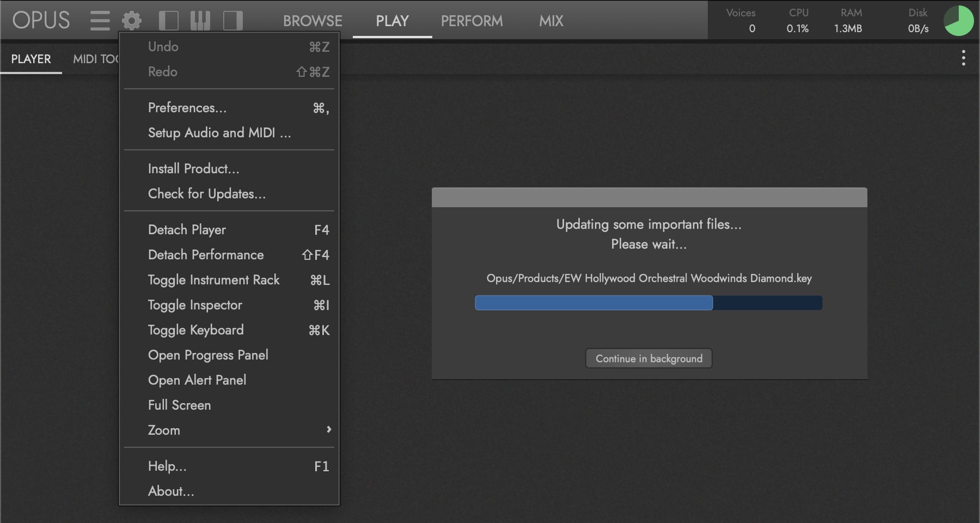Select Toggle Keyboard menu item
The height and width of the screenshot is (523, 980).
click(x=229, y=330)
